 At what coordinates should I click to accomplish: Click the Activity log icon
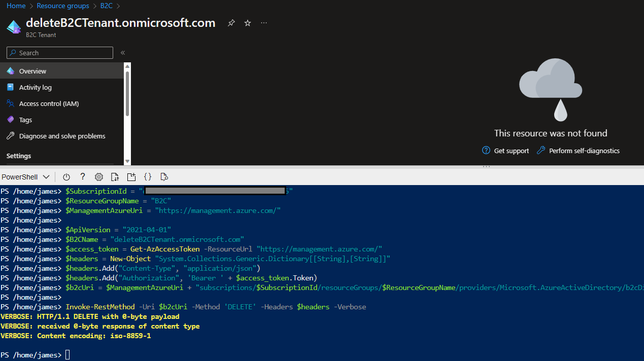point(11,87)
